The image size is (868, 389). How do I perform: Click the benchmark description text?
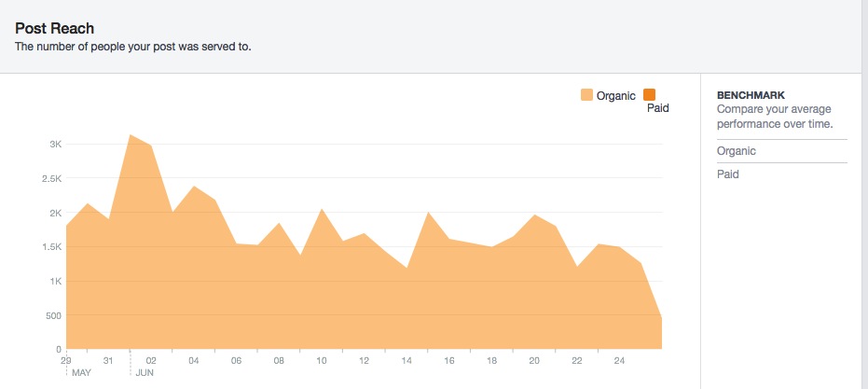point(773,117)
